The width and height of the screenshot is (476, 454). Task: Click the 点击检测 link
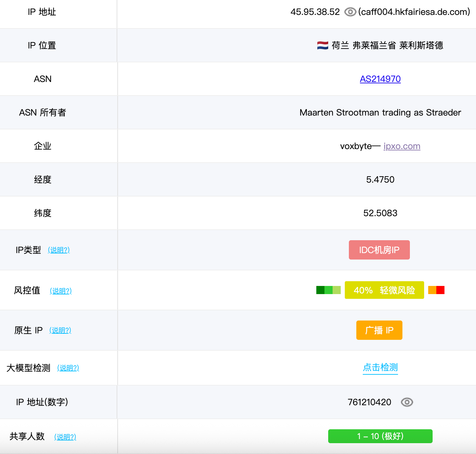380,368
